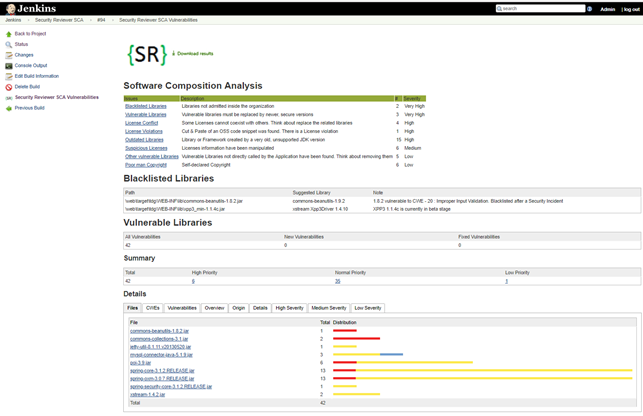Open the Blacklisted Libraries issue link
The width and height of the screenshot is (643, 416).
[x=146, y=106]
